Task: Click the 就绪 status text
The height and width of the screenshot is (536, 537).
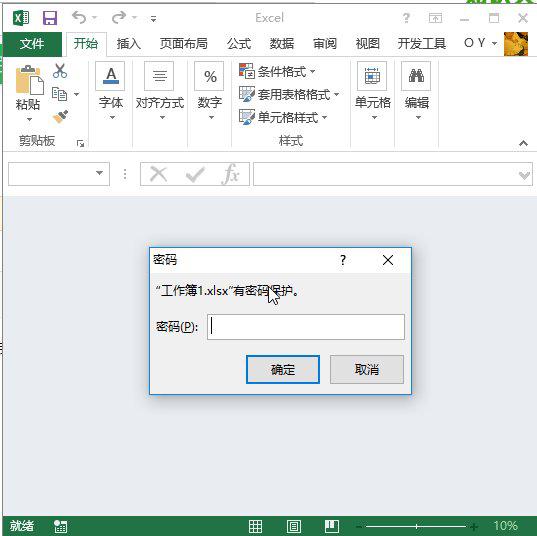Action: click(22, 526)
